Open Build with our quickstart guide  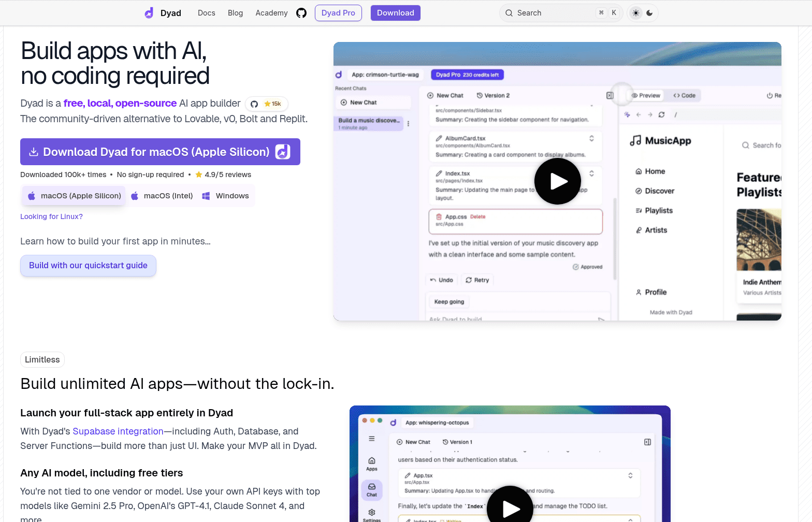pyautogui.click(x=88, y=266)
